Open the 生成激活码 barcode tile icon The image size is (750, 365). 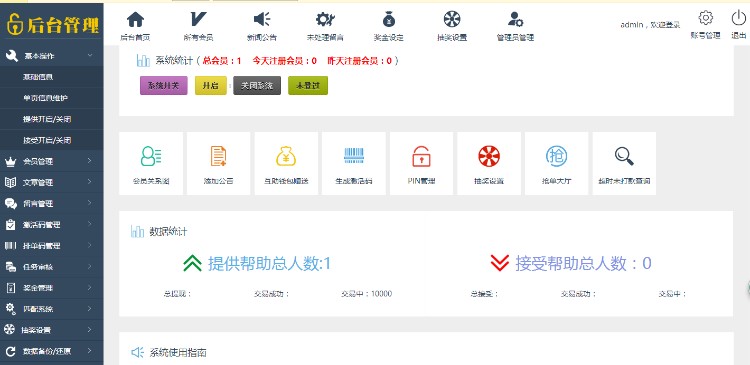pyautogui.click(x=354, y=156)
